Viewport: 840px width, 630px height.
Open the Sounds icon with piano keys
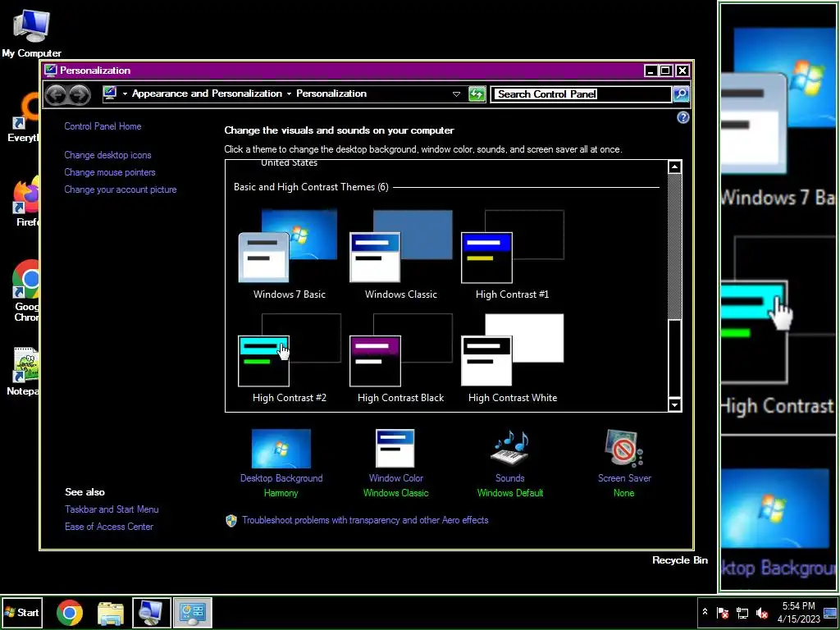[509, 449]
